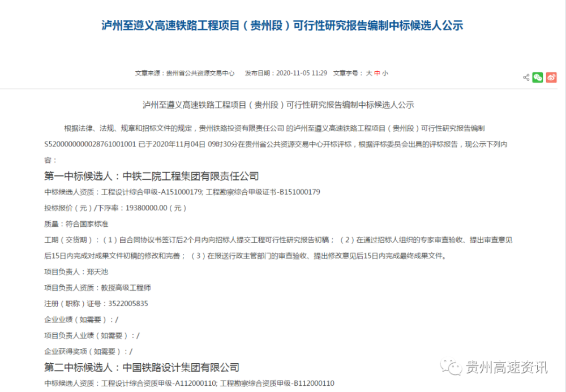Set article font size to 中
566x392 pixels.
[x=377, y=73]
